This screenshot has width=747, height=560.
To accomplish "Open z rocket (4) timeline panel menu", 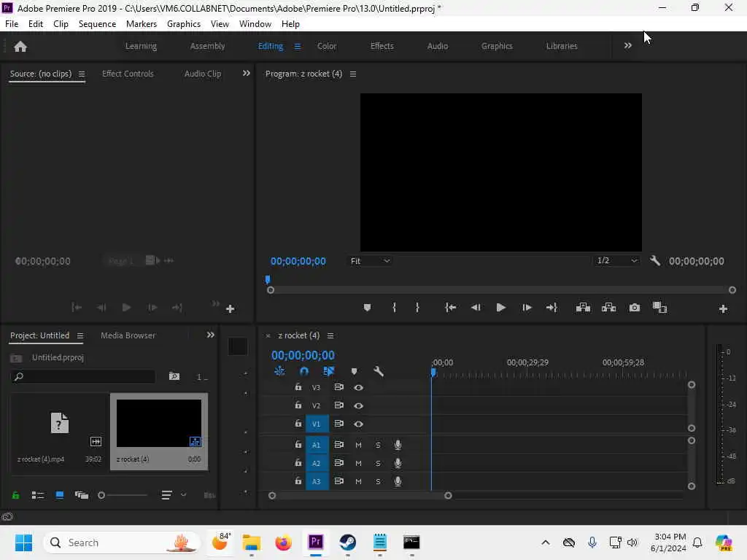I will coord(330,335).
